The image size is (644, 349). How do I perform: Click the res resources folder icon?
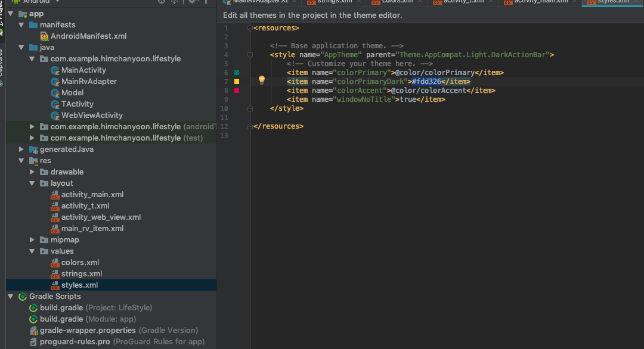(x=33, y=161)
